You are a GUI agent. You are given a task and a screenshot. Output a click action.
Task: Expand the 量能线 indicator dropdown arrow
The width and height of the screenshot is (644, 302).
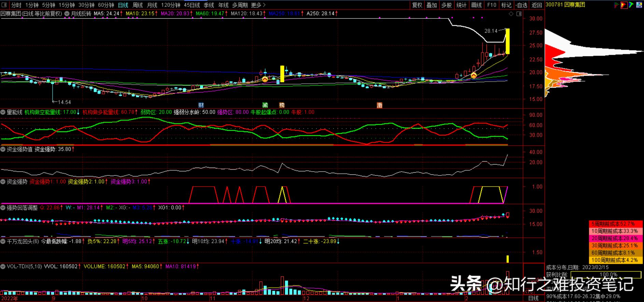3,112
